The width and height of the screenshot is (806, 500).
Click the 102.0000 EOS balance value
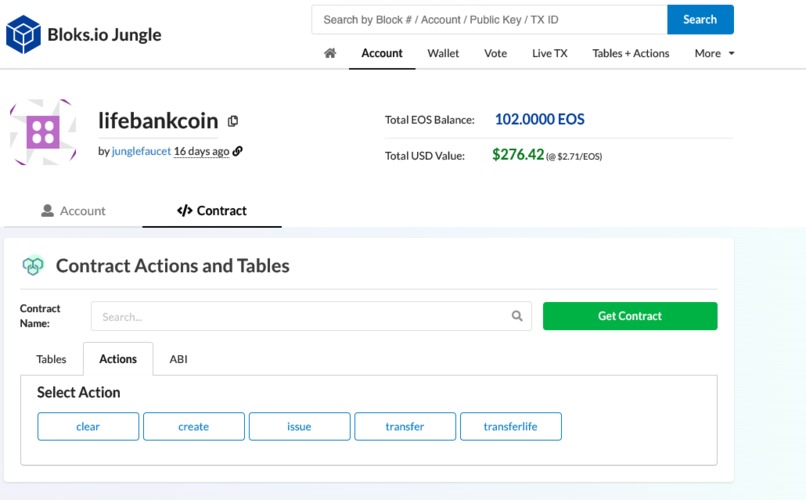tap(540, 119)
